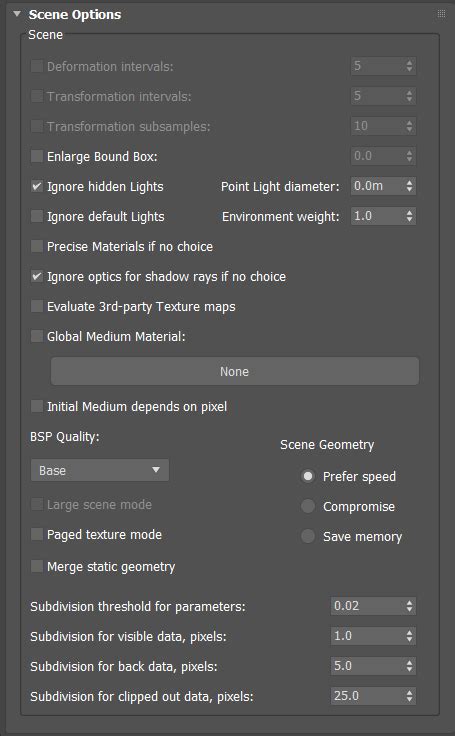Choose Prefer speed radio button

[308, 476]
